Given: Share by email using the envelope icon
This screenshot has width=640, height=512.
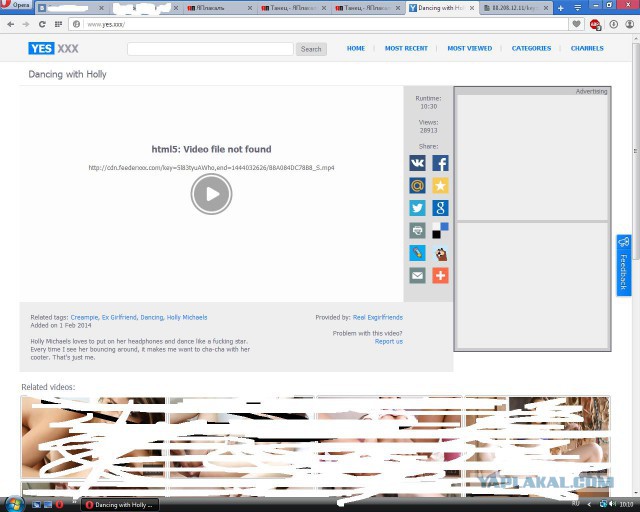Looking at the screenshot, I should point(417,275).
